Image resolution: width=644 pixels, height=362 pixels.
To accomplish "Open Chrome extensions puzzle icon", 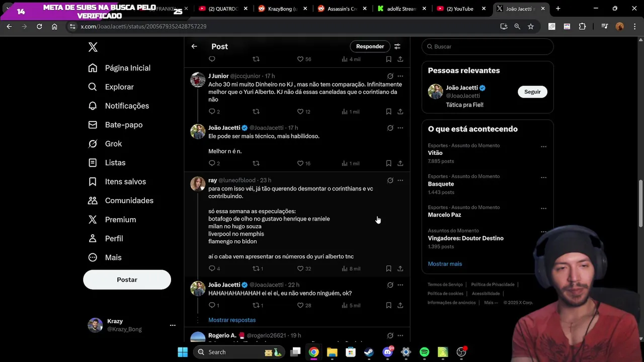I will click(583, 26).
